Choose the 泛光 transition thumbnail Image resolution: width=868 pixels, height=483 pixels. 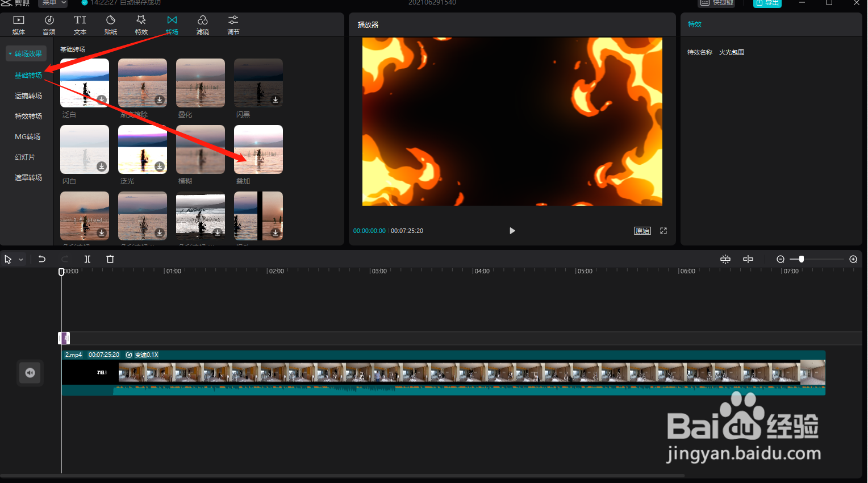click(143, 149)
